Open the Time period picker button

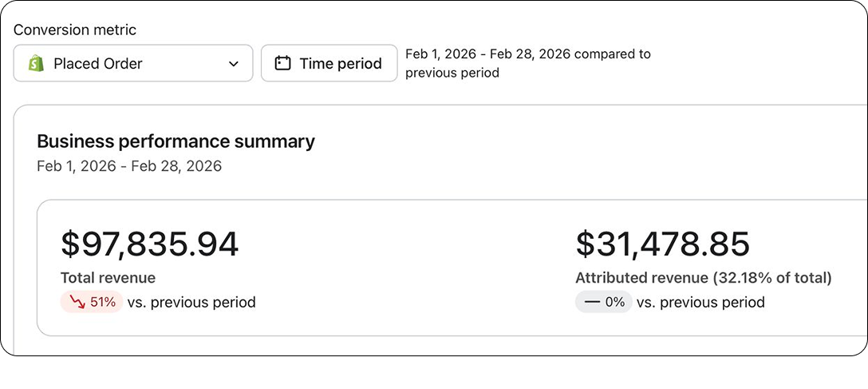pyautogui.click(x=329, y=63)
